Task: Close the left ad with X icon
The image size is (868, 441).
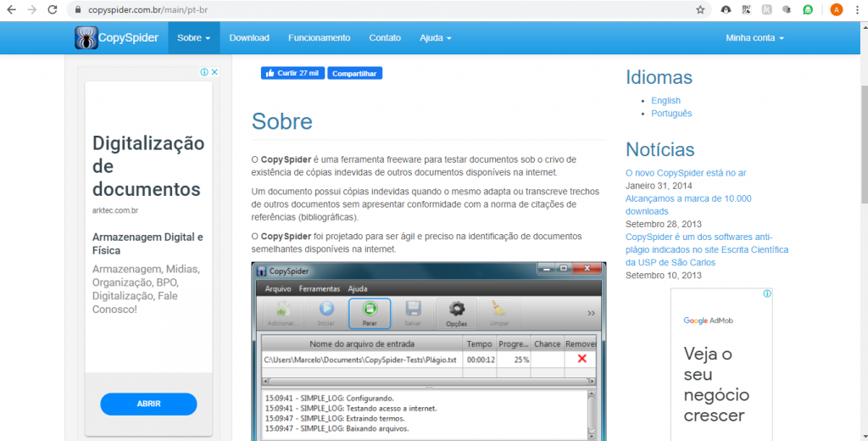Action: click(x=214, y=72)
